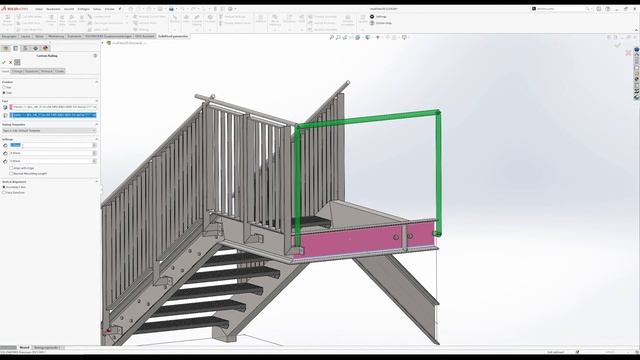Click the first Face selection box
The height and width of the screenshot is (360, 640).
(x=53, y=107)
